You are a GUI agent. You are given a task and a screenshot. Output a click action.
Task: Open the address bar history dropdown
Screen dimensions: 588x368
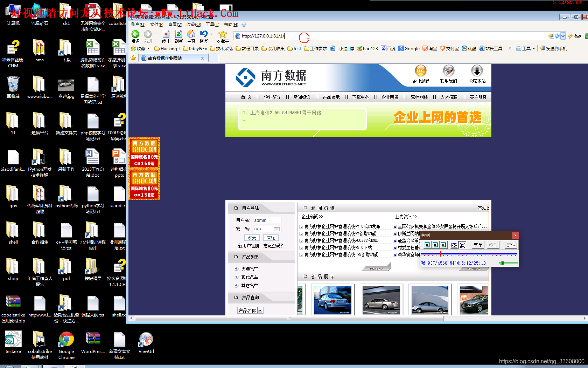coord(563,36)
